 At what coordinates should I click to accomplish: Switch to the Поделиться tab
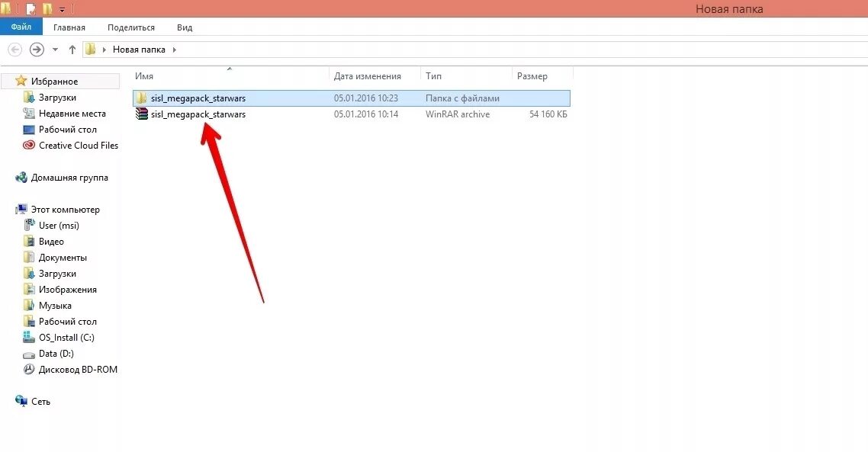[131, 27]
